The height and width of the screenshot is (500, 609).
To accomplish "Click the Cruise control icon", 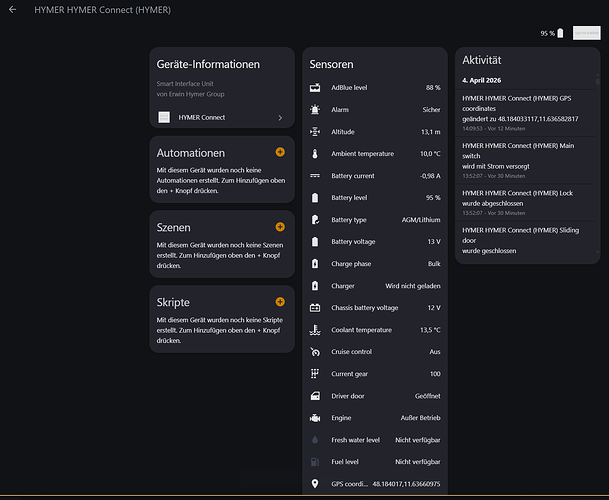I will 315,352.
